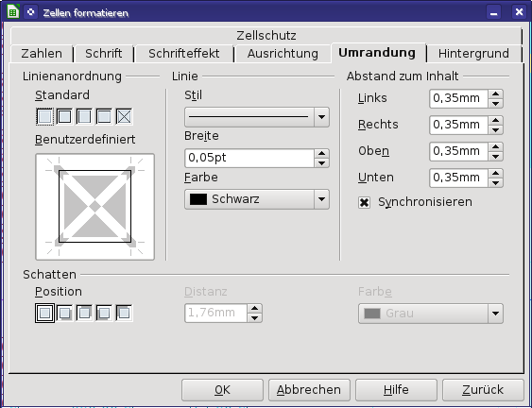Open the Ausrichtung tab

[x=283, y=54]
